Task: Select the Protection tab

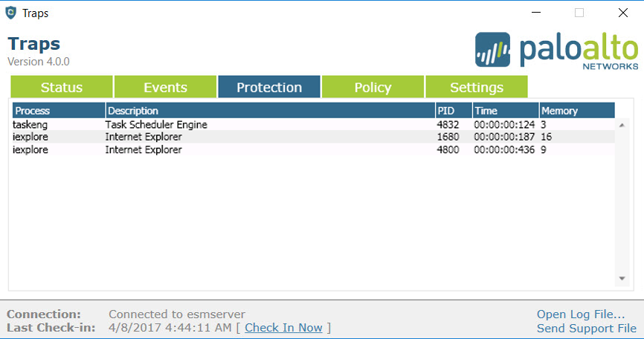Action: click(x=269, y=87)
